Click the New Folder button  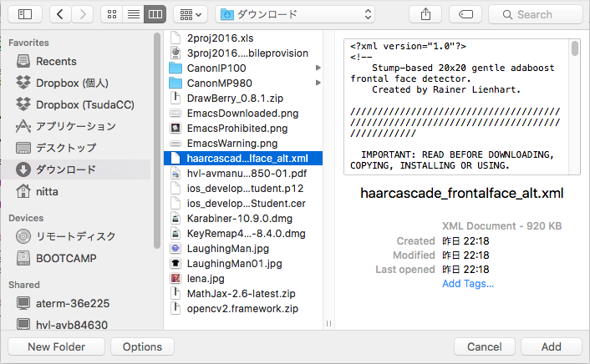[56, 346]
